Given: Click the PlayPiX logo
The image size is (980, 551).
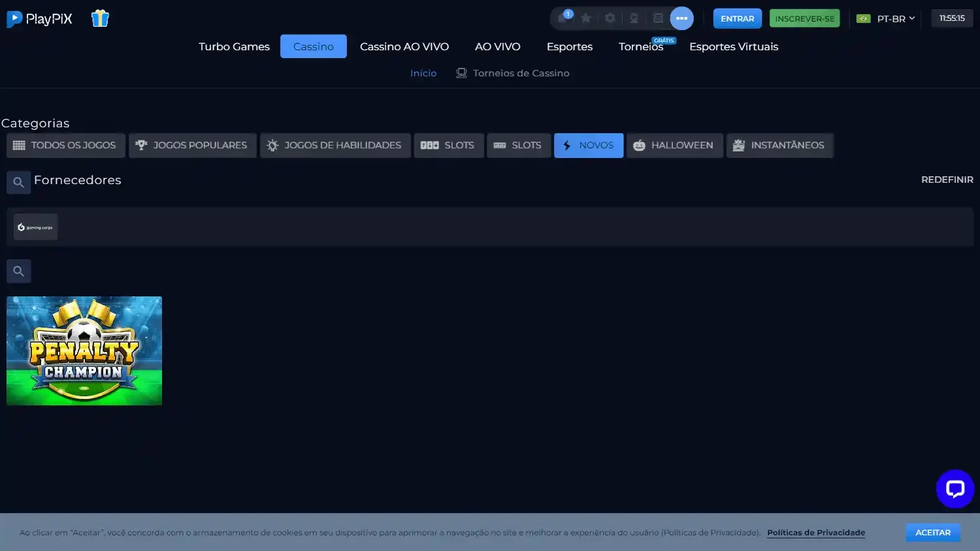Looking at the screenshot, I should 39,19.
